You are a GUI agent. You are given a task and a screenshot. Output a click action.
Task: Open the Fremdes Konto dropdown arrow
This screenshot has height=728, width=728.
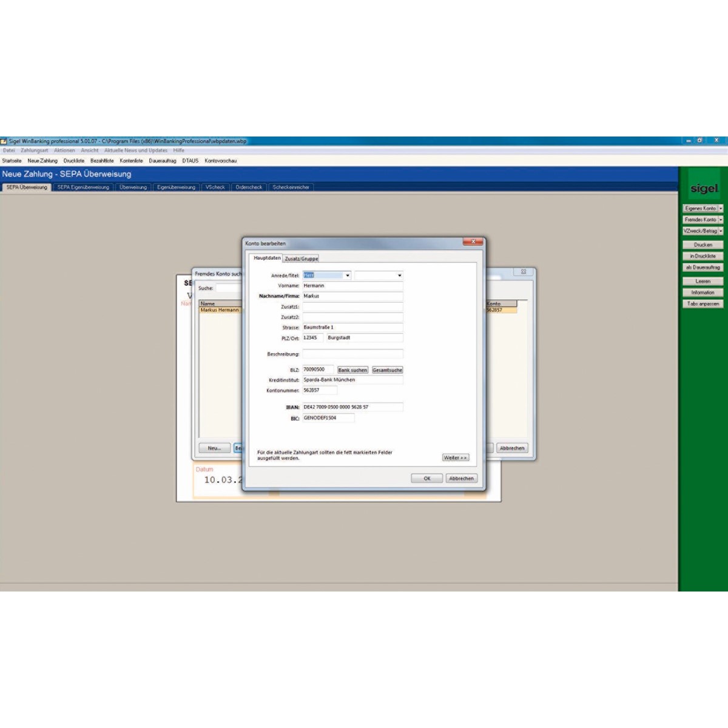[721, 220]
